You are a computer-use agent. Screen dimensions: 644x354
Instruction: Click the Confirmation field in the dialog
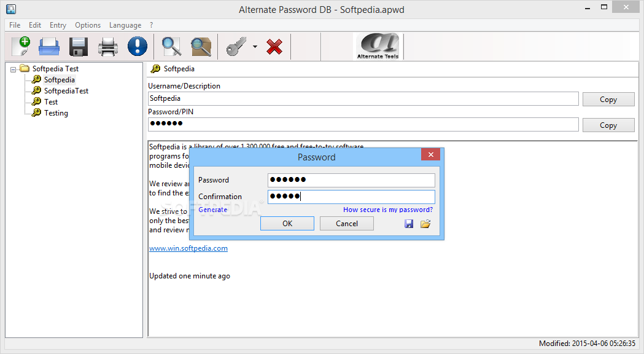coord(351,197)
